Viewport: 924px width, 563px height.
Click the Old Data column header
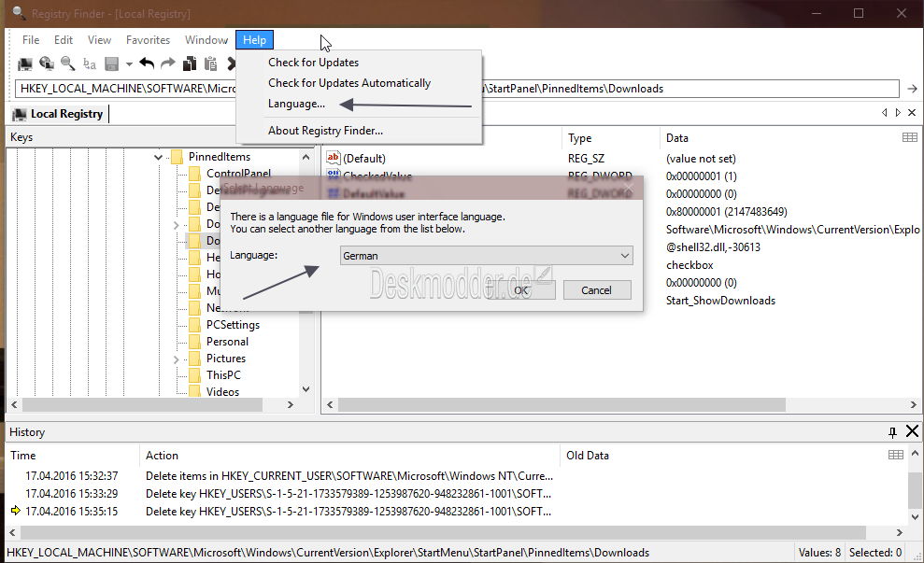588,456
